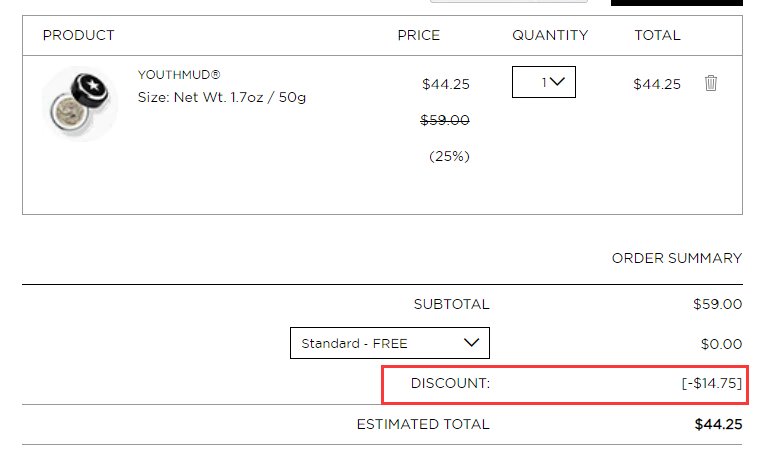Click the [-$14.75] discount amount
Viewport: 758px width, 467px height.
712,383
